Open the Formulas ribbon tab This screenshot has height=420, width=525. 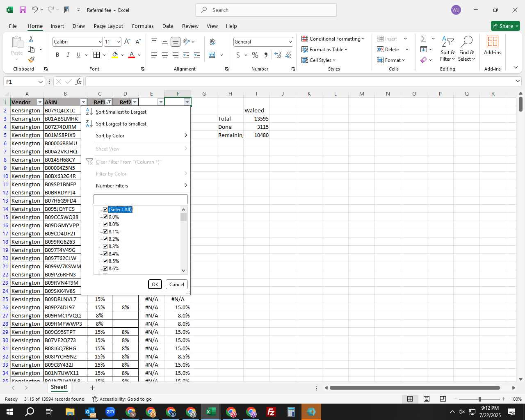click(x=143, y=26)
